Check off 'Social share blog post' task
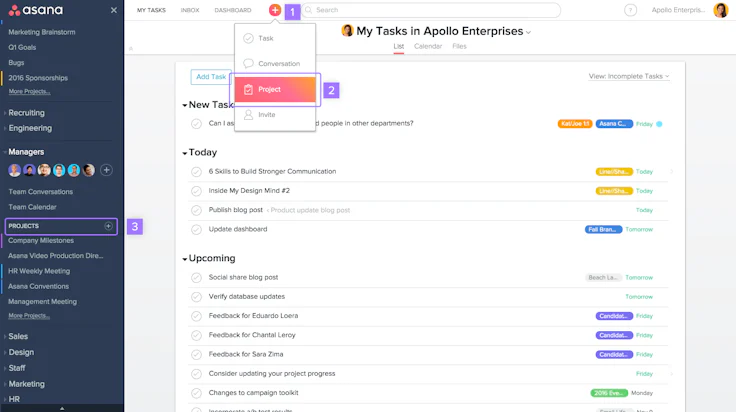This screenshot has width=736, height=412. tap(196, 278)
